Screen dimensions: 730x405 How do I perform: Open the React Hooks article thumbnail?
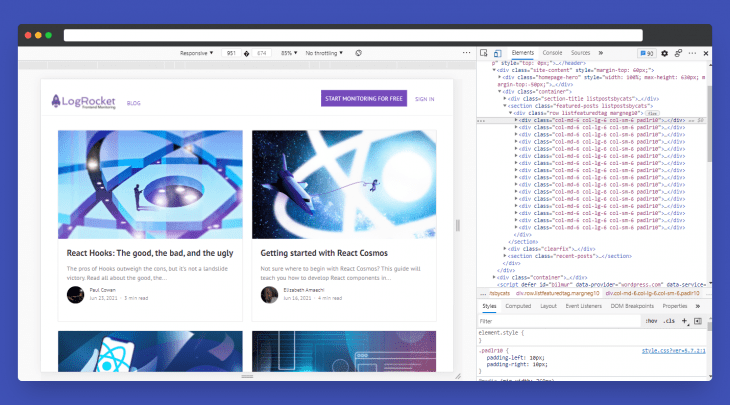point(150,184)
